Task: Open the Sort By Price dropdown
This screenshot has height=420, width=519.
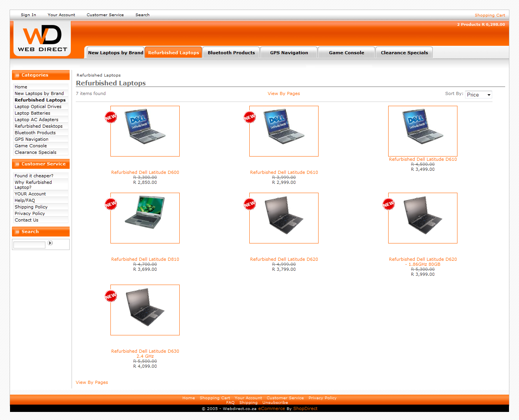Action: pyautogui.click(x=478, y=95)
